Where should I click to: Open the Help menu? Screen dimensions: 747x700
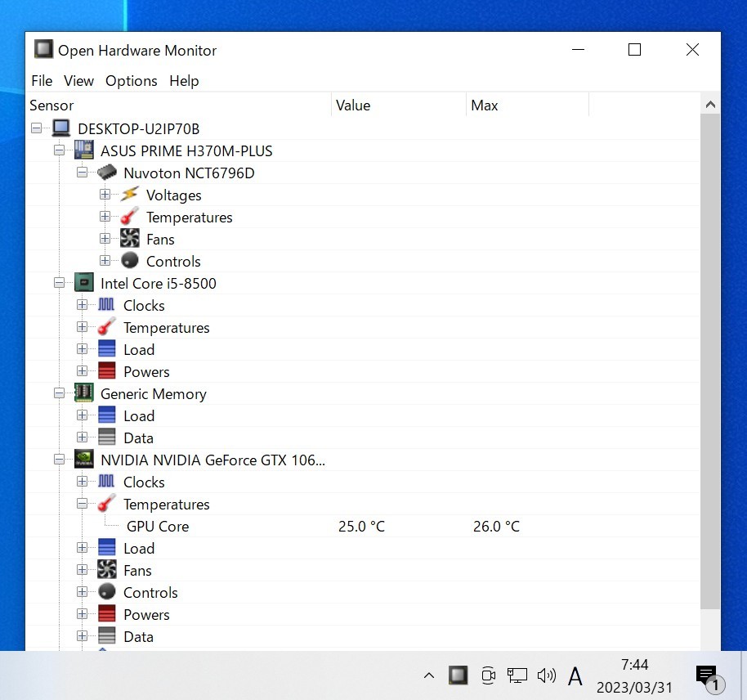pyautogui.click(x=184, y=81)
